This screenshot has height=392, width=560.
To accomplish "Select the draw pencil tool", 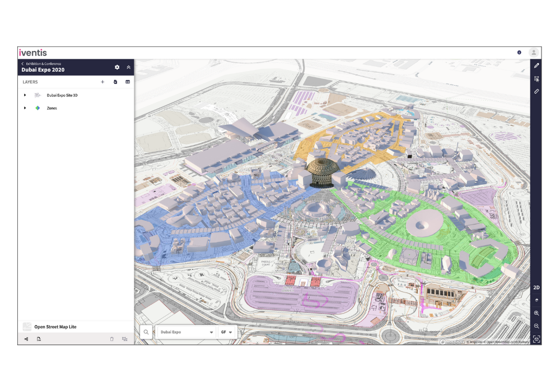I will 536,66.
